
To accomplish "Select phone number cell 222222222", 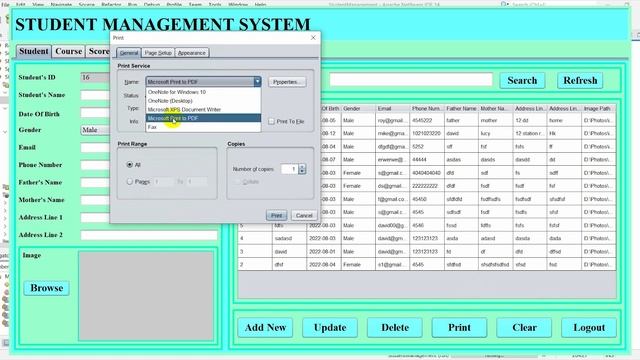I will (x=426, y=186).
